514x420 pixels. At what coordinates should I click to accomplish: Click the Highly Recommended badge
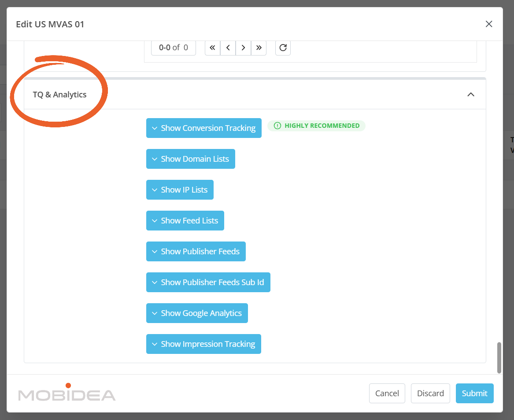pyautogui.click(x=316, y=126)
